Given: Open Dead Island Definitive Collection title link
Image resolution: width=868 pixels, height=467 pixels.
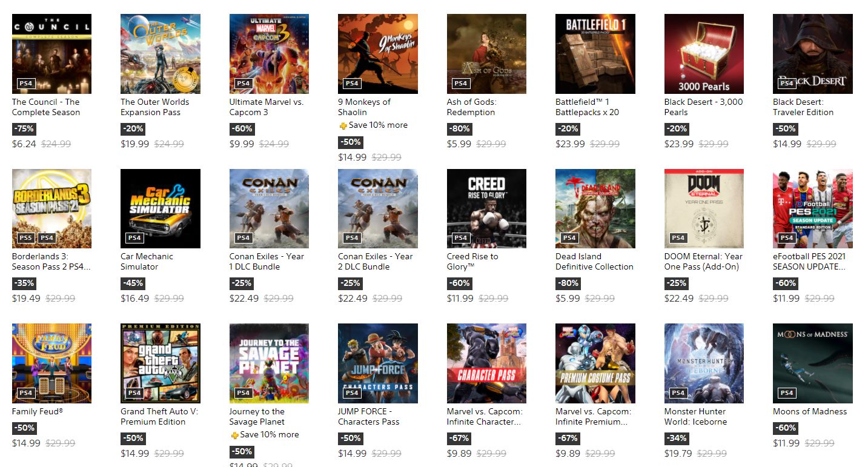Looking at the screenshot, I should pos(594,262).
